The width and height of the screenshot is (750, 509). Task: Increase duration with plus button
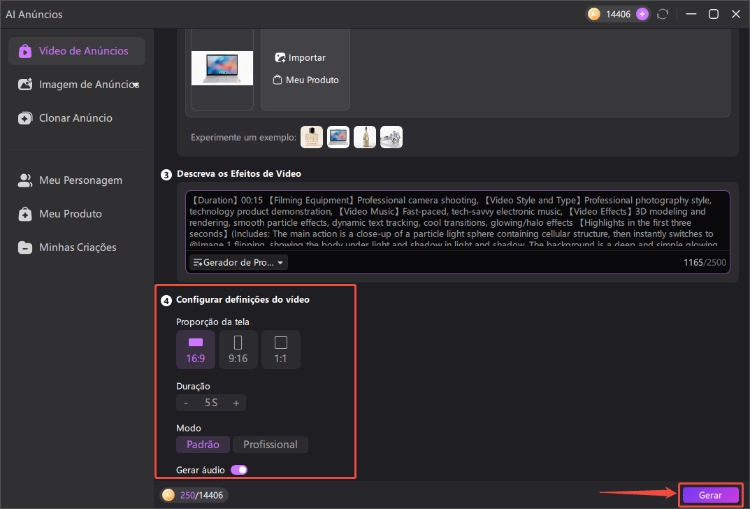236,403
